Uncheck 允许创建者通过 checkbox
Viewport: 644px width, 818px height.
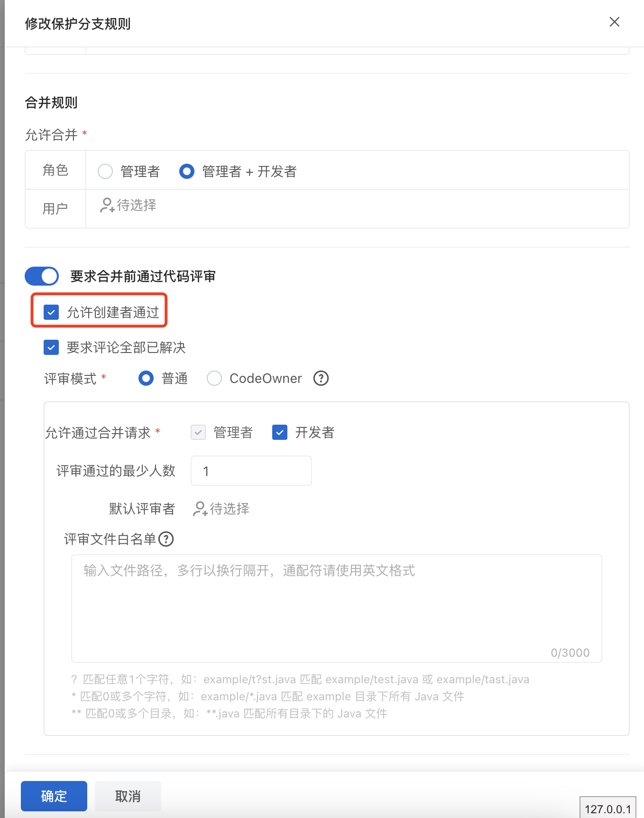[x=51, y=312]
